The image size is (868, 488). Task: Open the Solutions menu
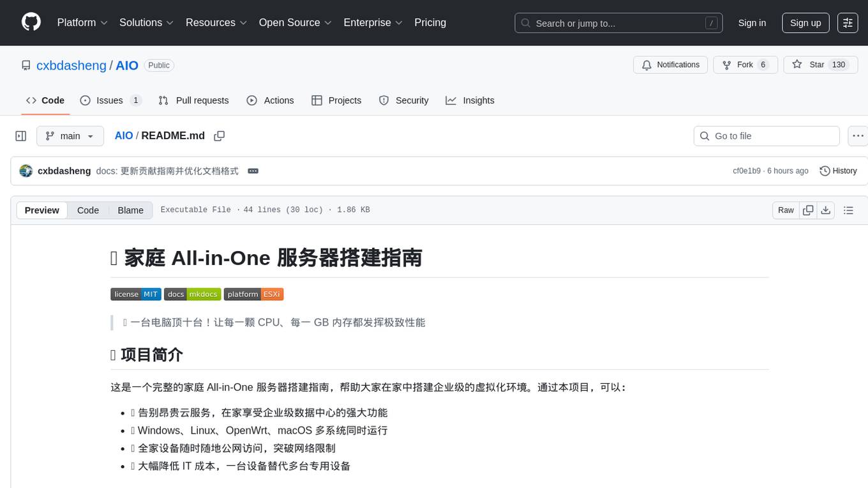point(147,22)
